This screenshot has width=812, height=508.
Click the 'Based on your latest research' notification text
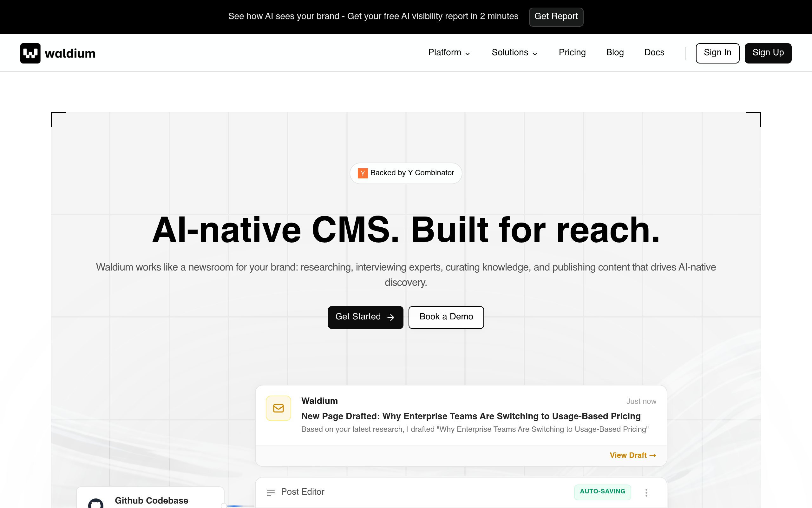[x=475, y=429]
